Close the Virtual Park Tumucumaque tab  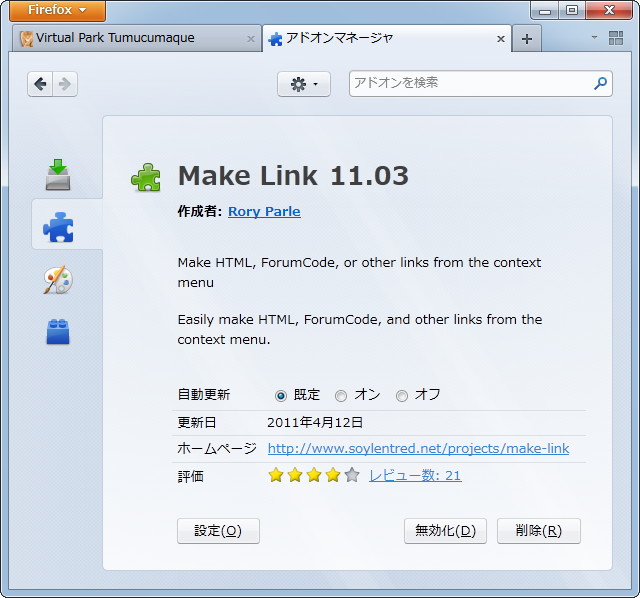[251, 39]
